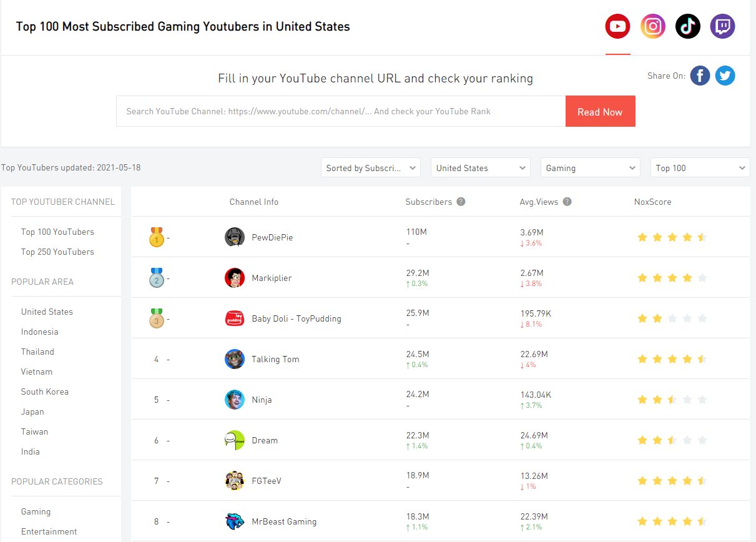Switch to the Instagram platform icon
Viewport: 756px width, 542px height.
click(x=652, y=26)
